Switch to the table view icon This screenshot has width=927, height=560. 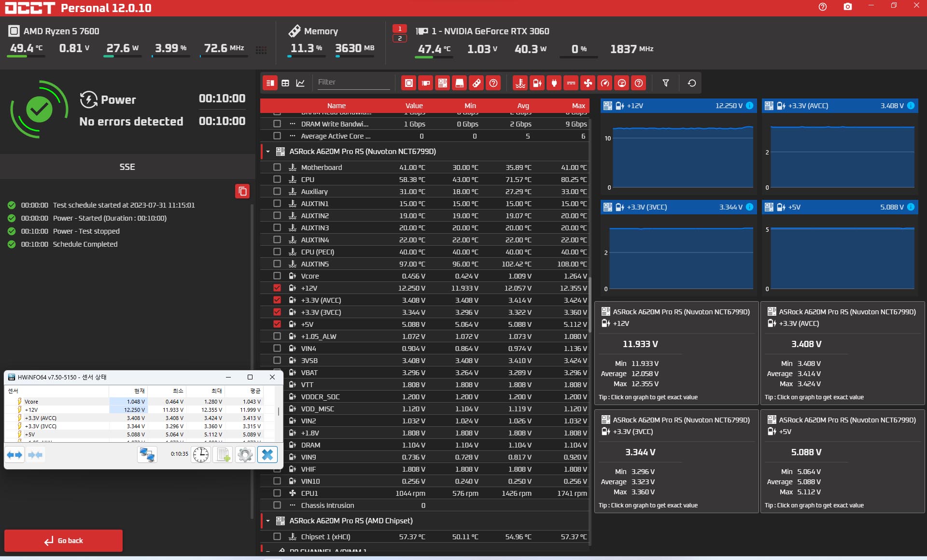coord(285,83)
